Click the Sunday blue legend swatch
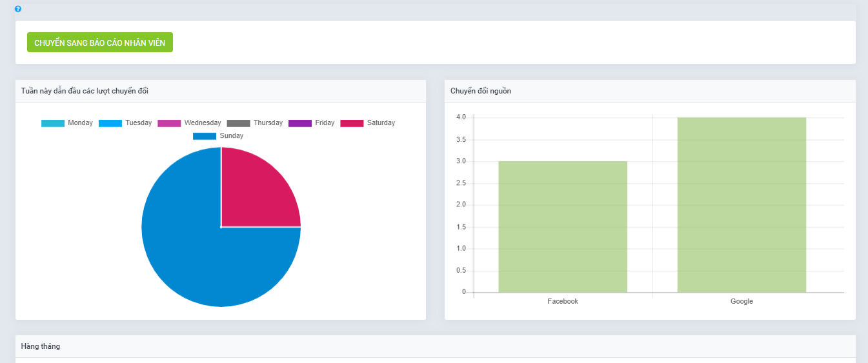This screenshot has width=868, height=363. 205,136
